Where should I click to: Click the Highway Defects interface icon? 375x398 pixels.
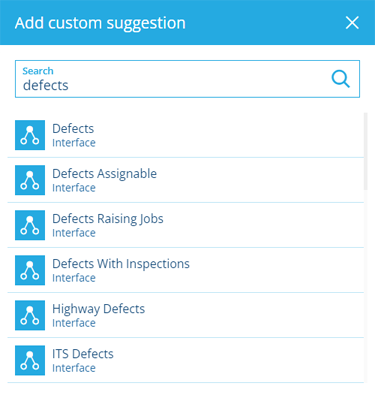tap(30, 315)
